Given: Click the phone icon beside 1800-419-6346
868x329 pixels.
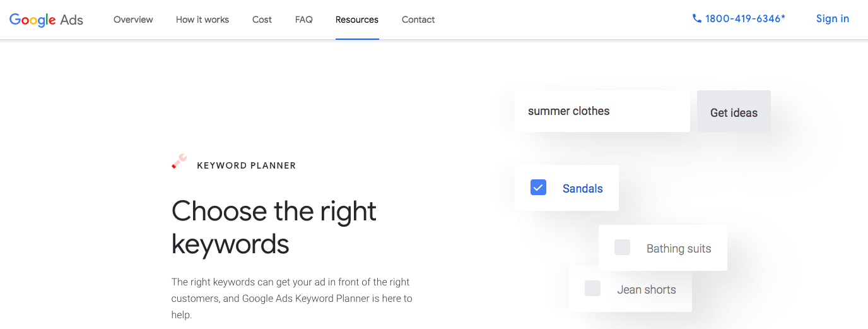Looking at the screenshot, I should click(x=696, y=19).
